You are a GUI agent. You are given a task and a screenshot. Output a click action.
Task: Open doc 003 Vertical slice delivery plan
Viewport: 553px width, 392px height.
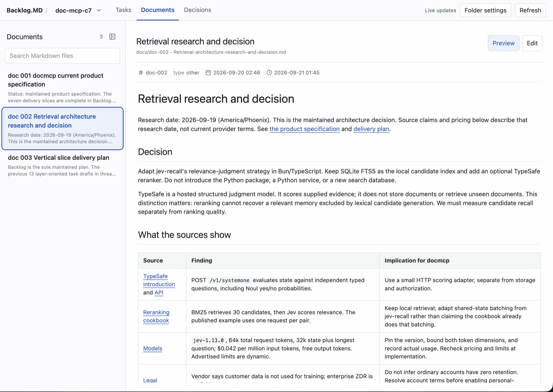pos(63,165)
